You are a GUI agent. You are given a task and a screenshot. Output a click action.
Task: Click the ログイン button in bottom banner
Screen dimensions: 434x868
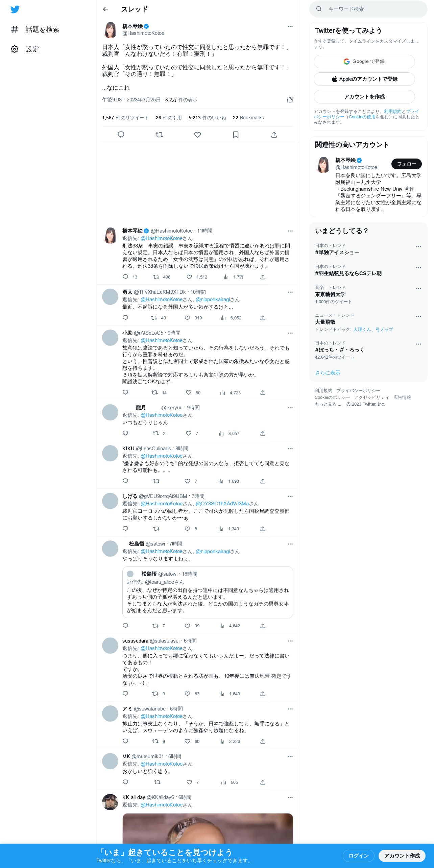(358, 855)
